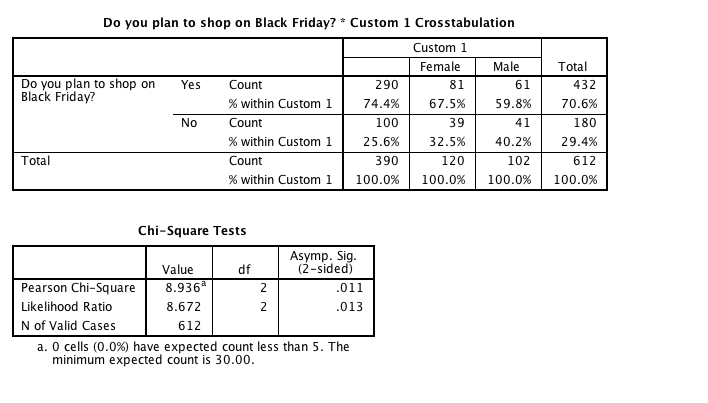Click the N of Valid Cases label
The height and width of the screenshot is (403, 708).
[68, 326]
